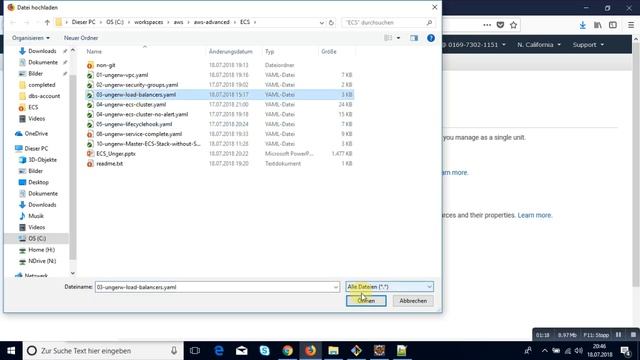Select 05-ungerw-lifecyclehook.yaml file

134,124
